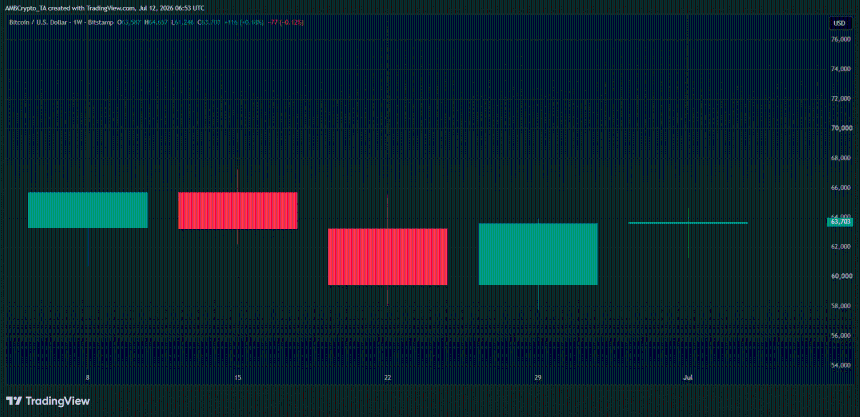This screenshot has width=860, height=417.
Task: Click the Jul month label
Action: tap(688, 377)
